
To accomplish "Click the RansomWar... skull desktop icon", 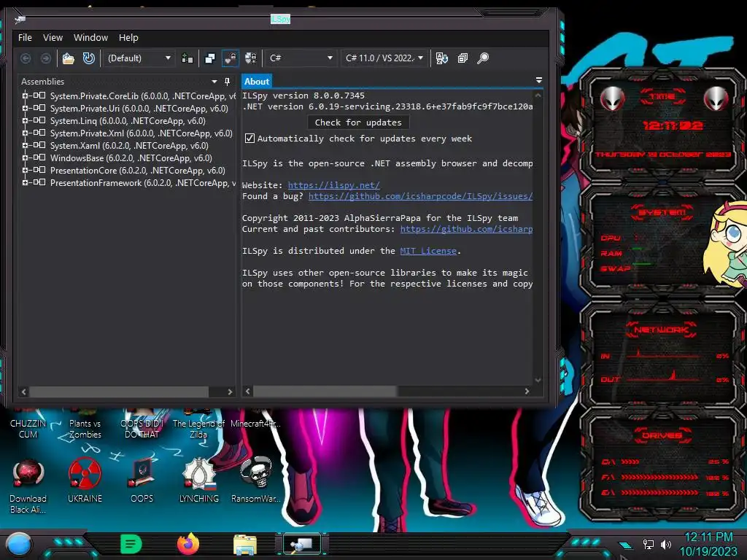I will click(256, 480).
